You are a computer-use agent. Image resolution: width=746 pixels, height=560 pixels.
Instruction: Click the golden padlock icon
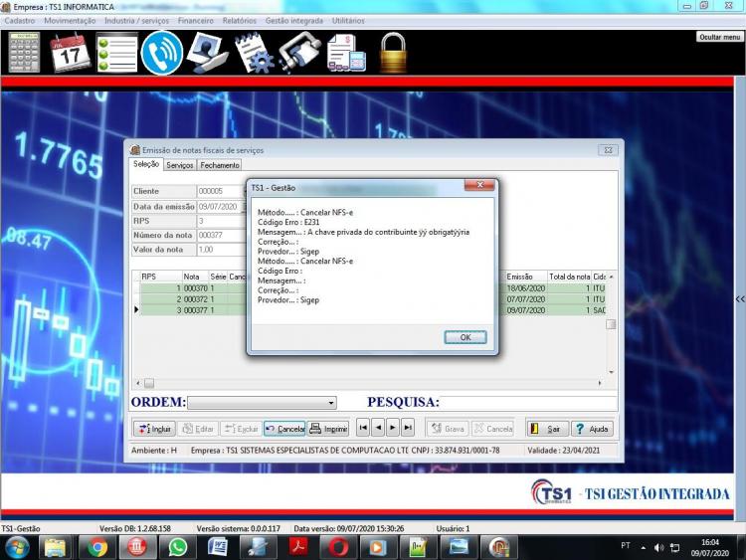tap(394, 53)
